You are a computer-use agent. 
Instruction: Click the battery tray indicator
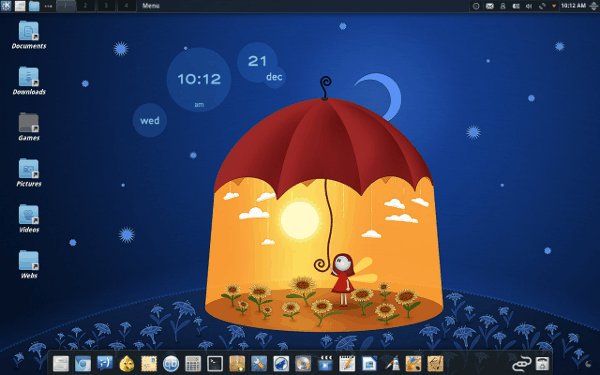[x=516, y=6]
